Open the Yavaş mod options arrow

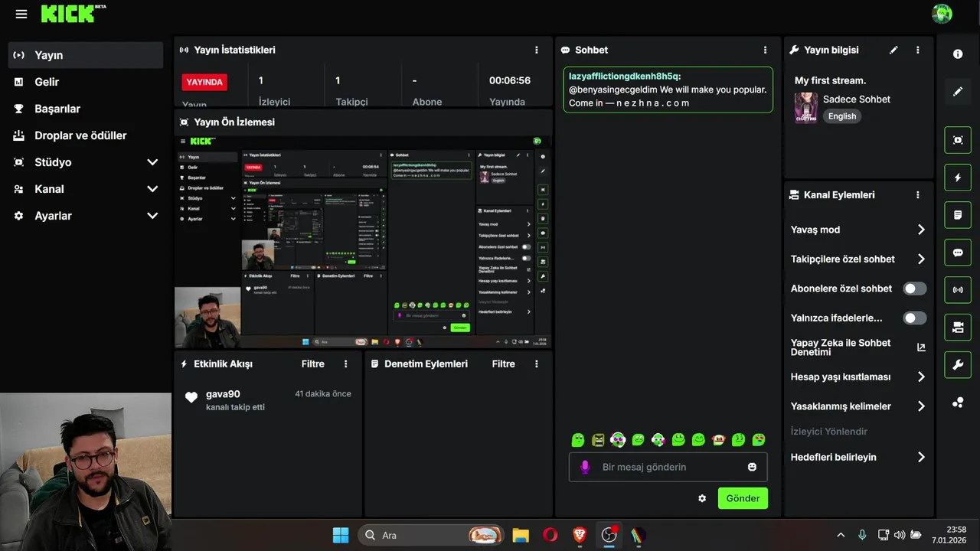(x=921, y=230)
